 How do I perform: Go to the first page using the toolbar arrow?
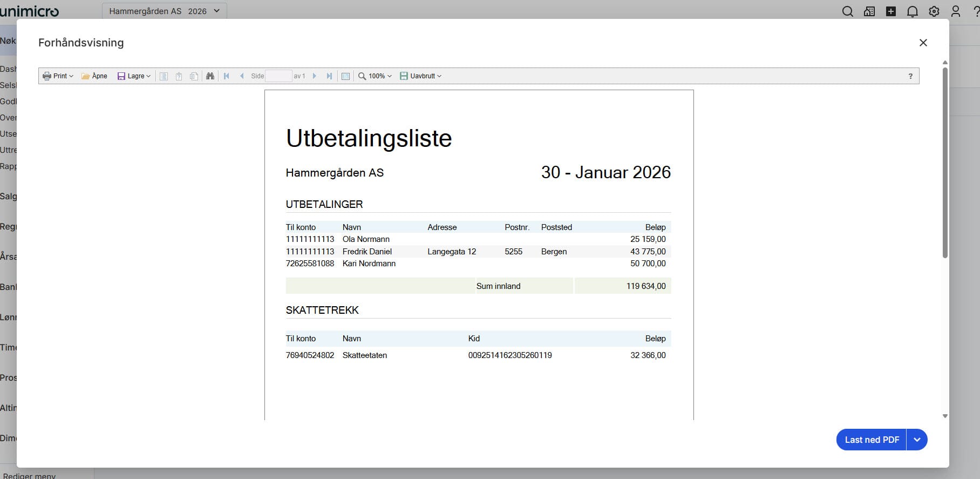(227, 76)
